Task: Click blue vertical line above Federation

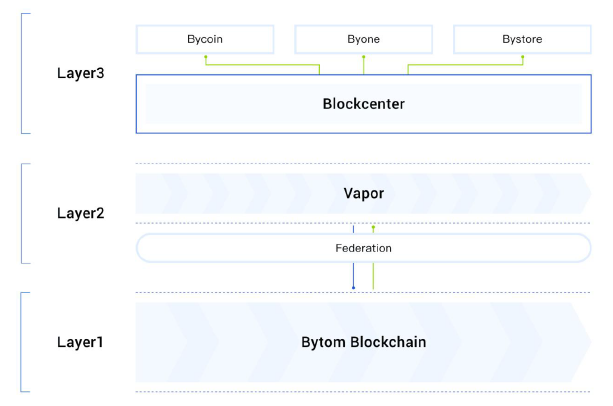Action: [353, 229]
